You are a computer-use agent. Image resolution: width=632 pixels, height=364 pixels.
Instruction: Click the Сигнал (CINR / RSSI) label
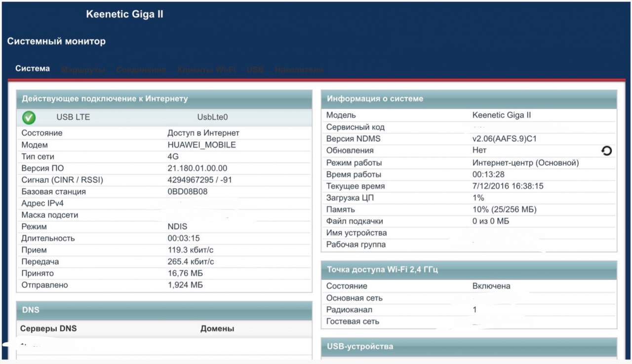pyautogui.click(x=62, y=180)
